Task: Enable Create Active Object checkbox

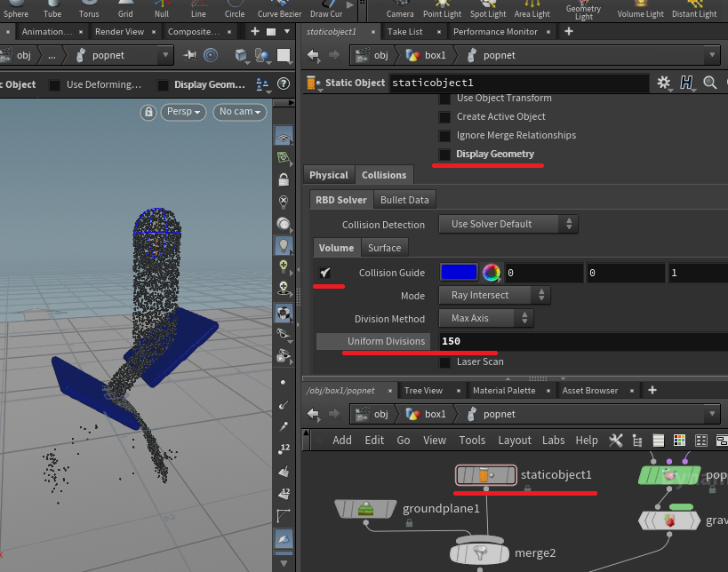Action: coord(444,117)
